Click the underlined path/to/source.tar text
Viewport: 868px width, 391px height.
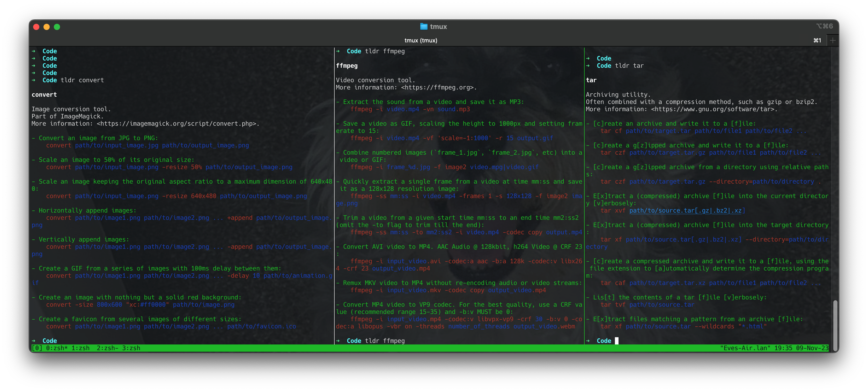[x=687, y=210]
